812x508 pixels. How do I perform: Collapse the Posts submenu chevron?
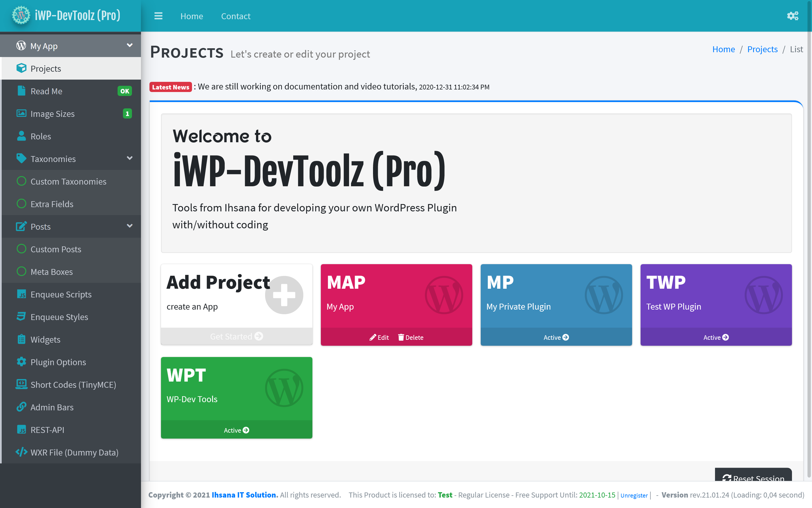(129, 226)
